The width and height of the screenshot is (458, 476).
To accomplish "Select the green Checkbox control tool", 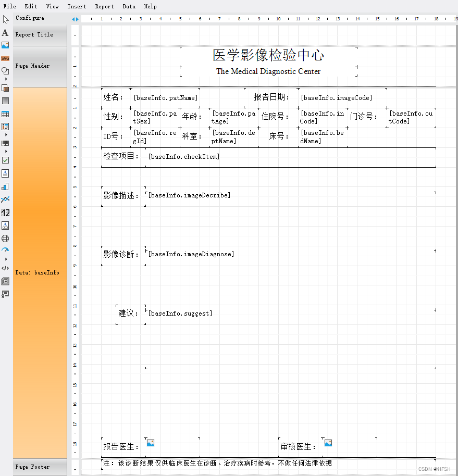I will (x=5, y=160).
